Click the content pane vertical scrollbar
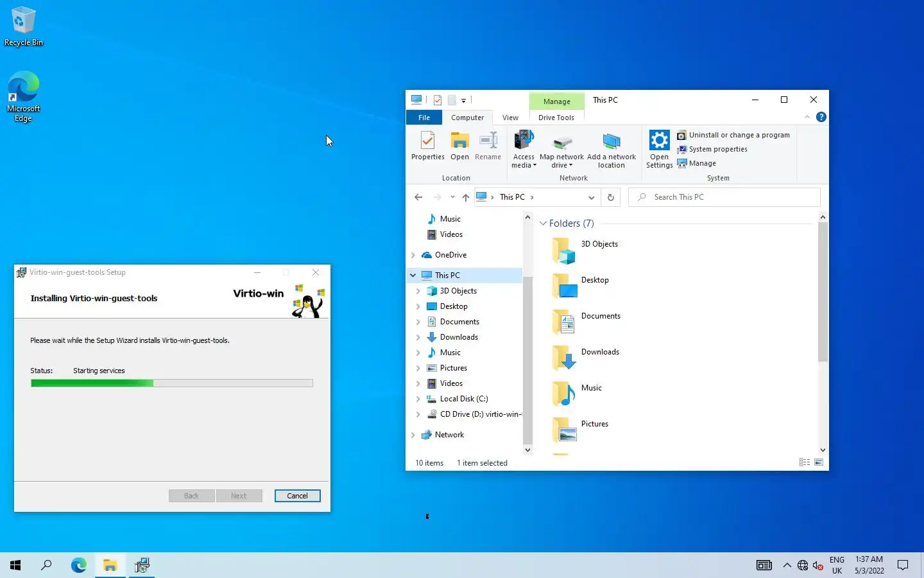 pos(823,292)
